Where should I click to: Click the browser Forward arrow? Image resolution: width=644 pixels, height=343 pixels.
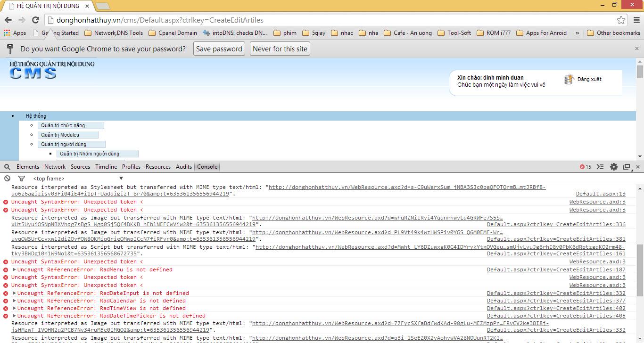(22, 20)
